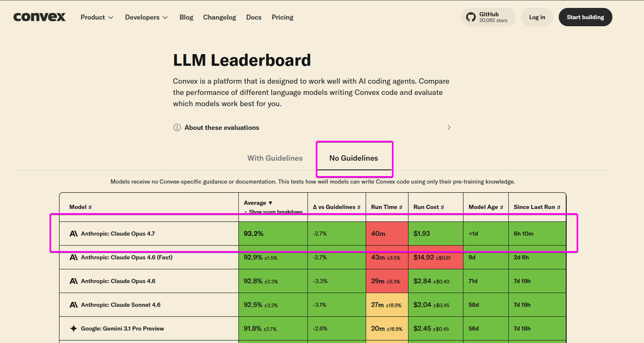Image resolution: width=644 pixels, height=343 pixels.
Task: Click the 6h 10m since last run cell
Action: coord(537,234)
